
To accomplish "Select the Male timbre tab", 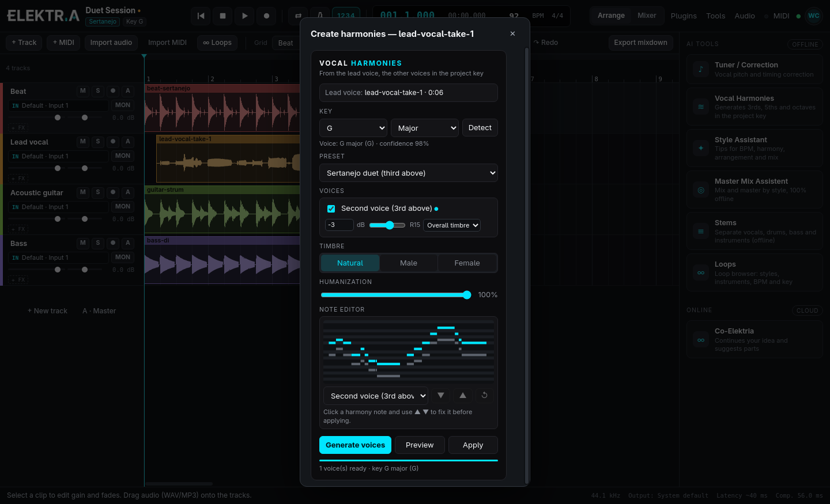I will pos(409,263).
